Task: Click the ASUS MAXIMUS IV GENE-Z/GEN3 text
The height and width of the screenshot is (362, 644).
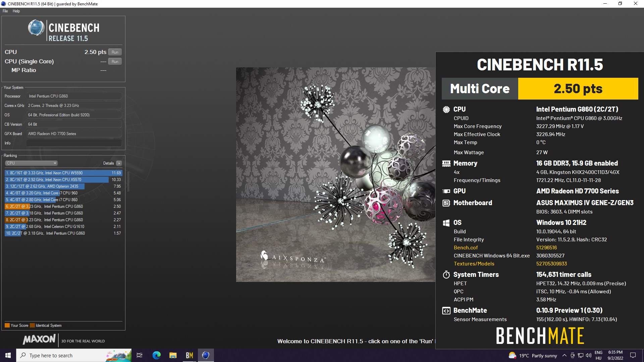Action: pyautogui.click(x=585, y=203)
